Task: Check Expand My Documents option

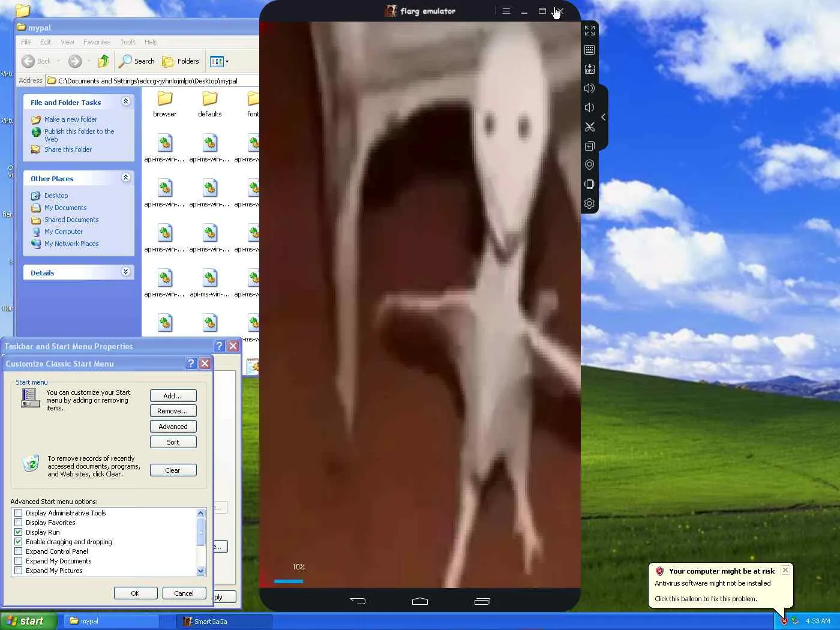Action: [19, 561]
